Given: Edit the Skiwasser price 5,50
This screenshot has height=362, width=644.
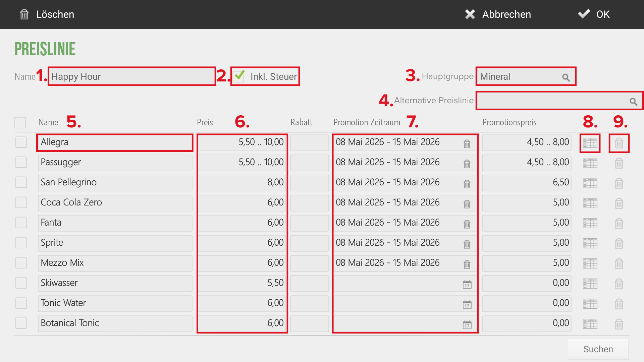Looking at the screenshot, I should pos(242,283).
